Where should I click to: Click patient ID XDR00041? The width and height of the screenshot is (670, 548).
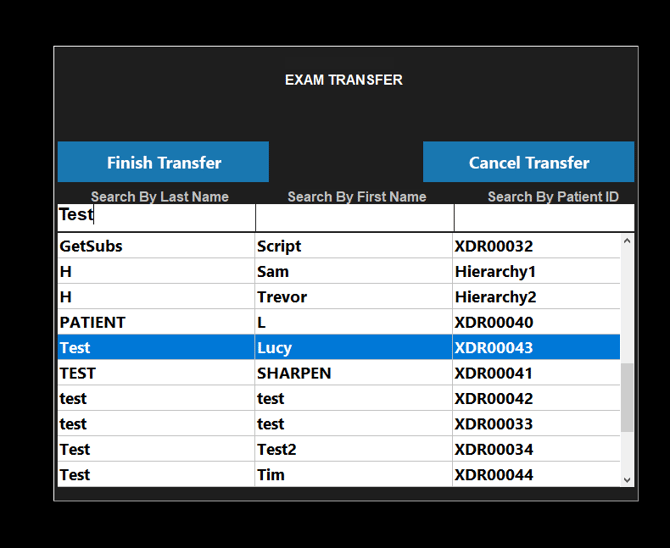(x=536, y=373)
